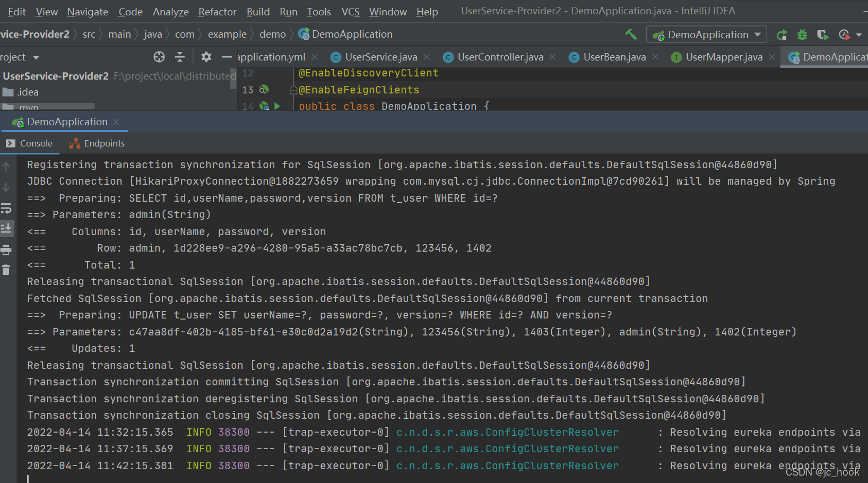Open Project panel gear options
The width and height of the screenshot is (868, 483).
[x=206, y=57]
